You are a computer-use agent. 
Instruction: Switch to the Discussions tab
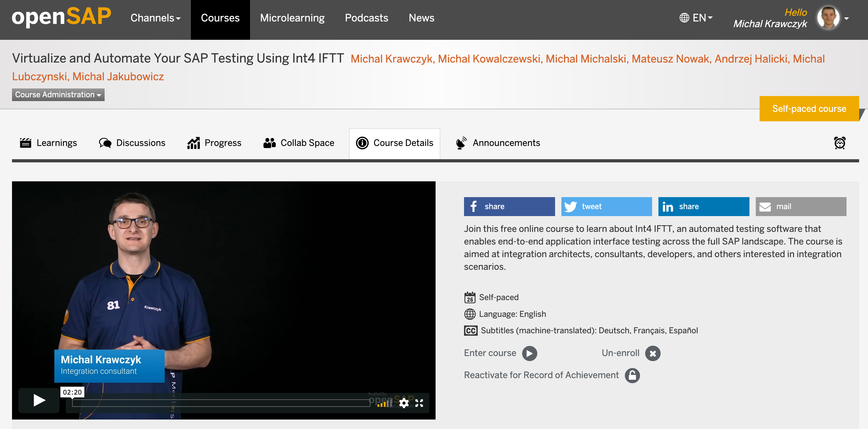click(x=132, y=143)
